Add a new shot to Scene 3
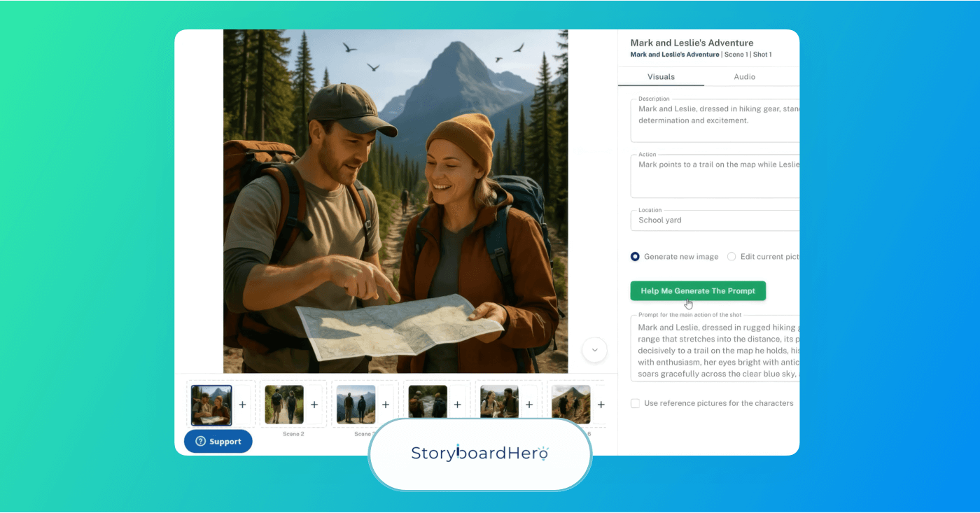The width and height of the screenshot is (980, 513). click(x=386, y=404)
